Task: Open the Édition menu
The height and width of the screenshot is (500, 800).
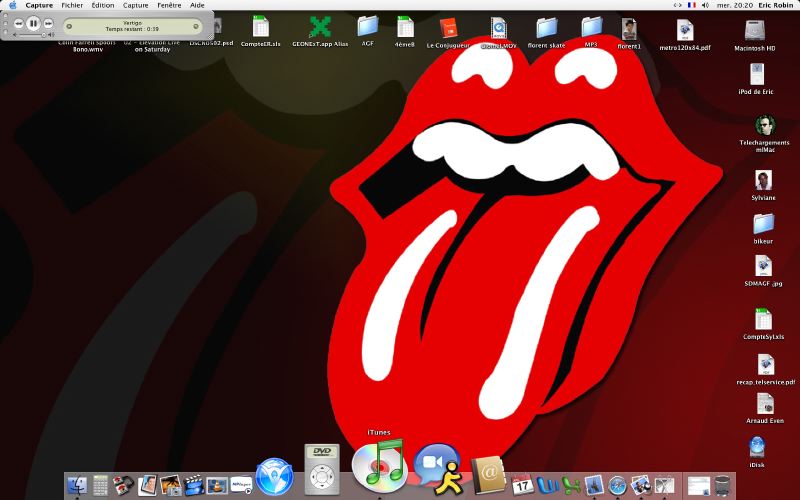Action: [x=103, y=5]
